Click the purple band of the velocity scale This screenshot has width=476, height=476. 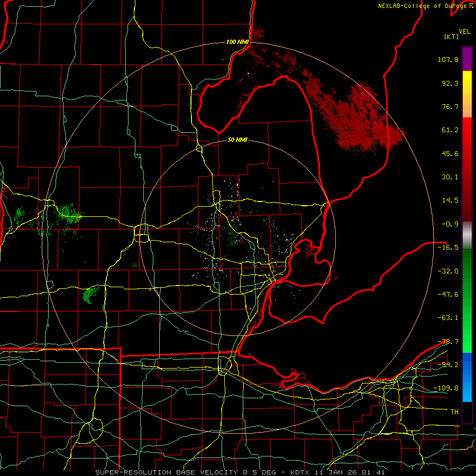tap(467, 59)
